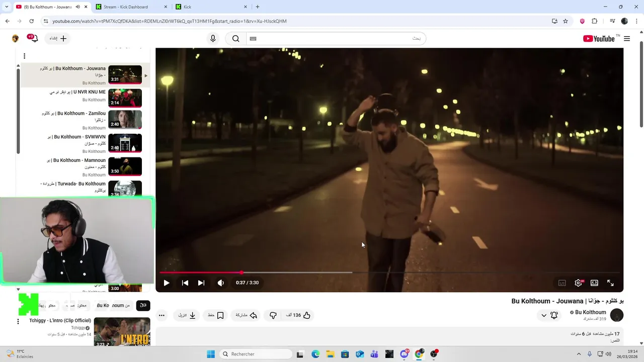The image size is (644, 362).
Task: Play Bu Kolthoum - Mamnoun from playlist
Action: click(86, 167)
